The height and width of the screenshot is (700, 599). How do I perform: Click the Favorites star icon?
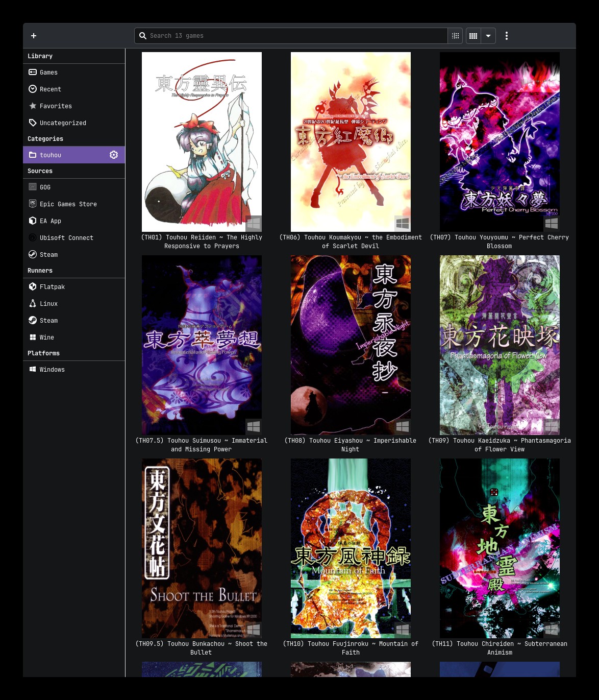point(33,106)
